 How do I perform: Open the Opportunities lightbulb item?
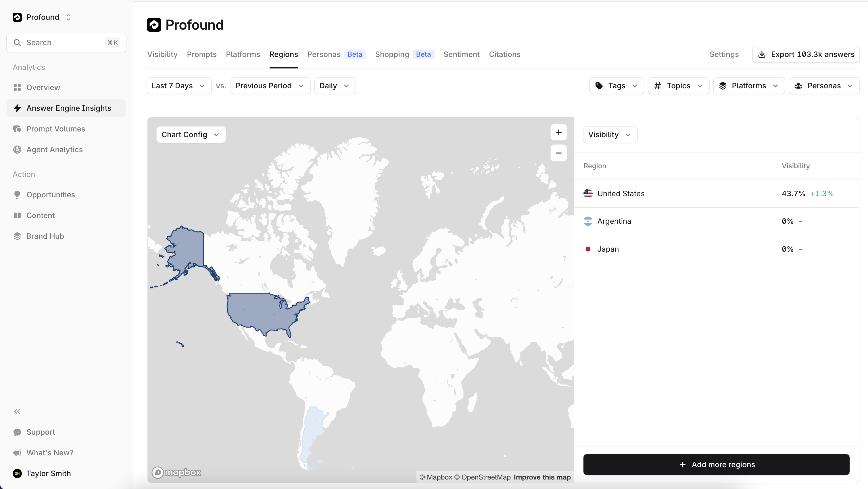point(51,194)
